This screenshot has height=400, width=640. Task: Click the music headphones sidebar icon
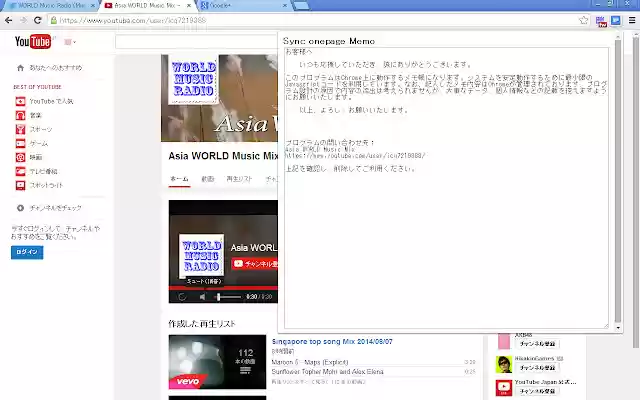click(x=20, y=115)
